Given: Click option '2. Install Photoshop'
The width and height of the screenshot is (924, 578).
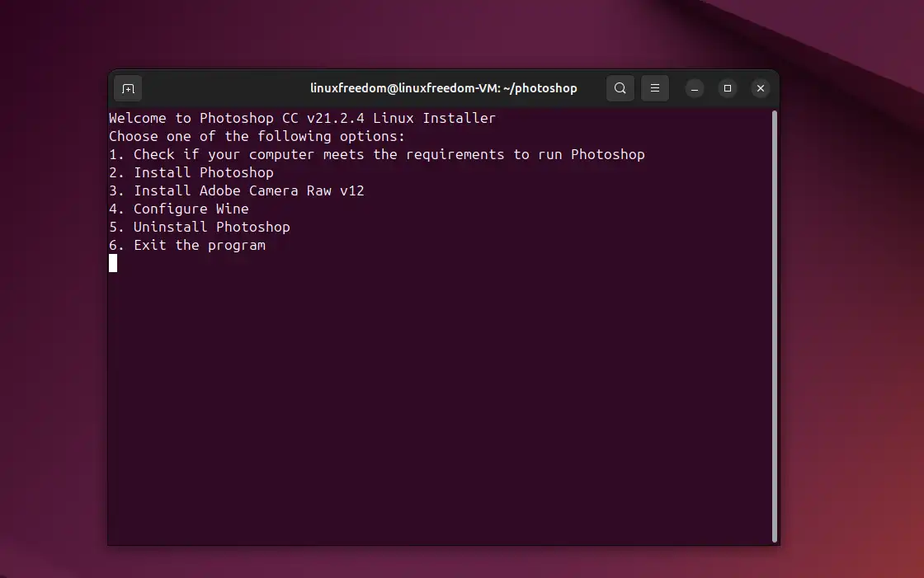Looking at the screenshot, I should point(191,172).
